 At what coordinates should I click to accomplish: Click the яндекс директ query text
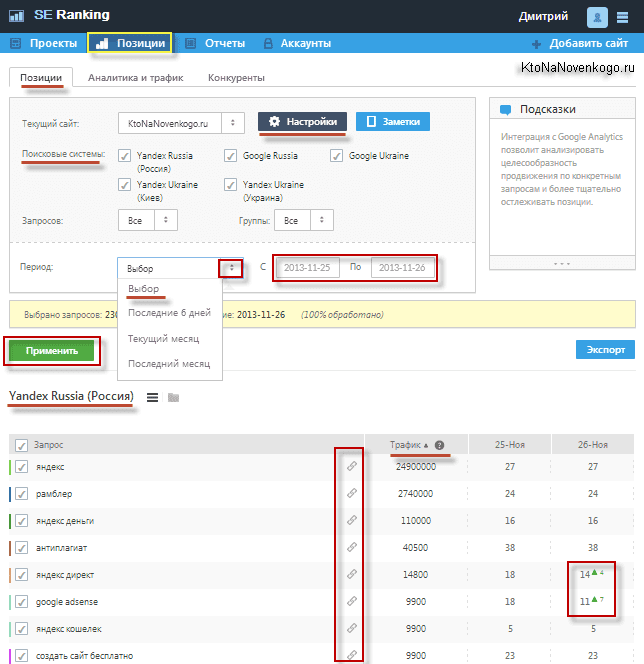(65, 575)
